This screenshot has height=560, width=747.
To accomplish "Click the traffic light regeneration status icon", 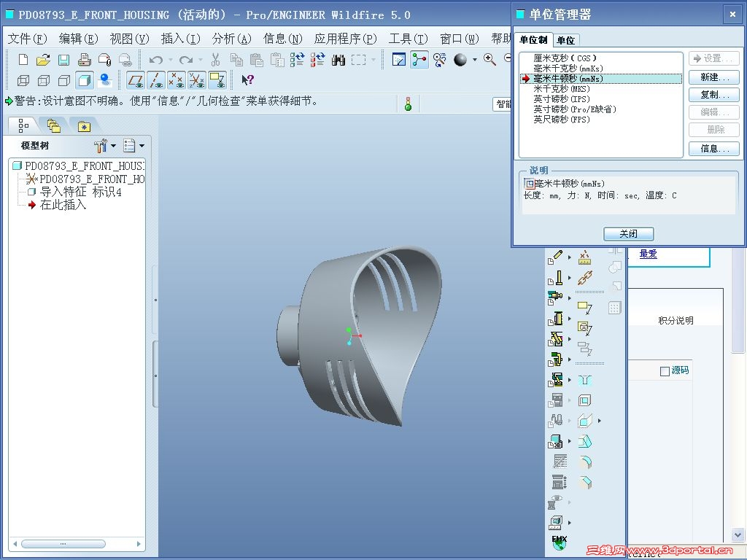I will click(x=408, y=104).
